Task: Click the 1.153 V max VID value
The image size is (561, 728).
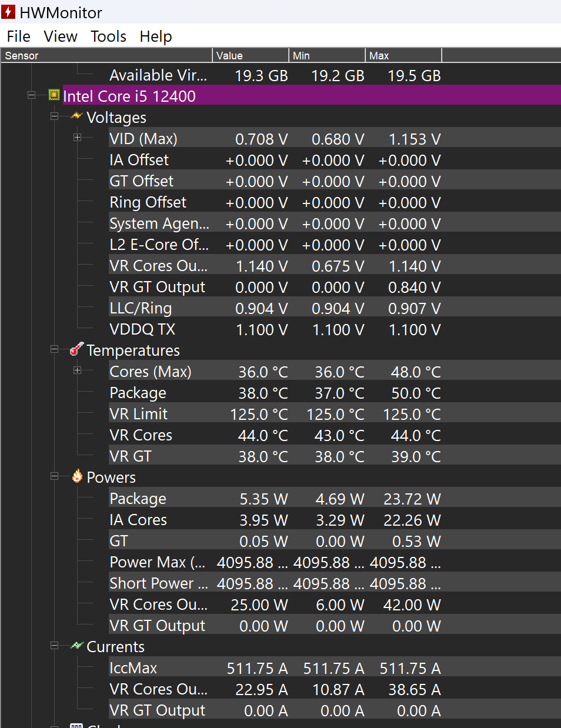Action: pos(415,139)
